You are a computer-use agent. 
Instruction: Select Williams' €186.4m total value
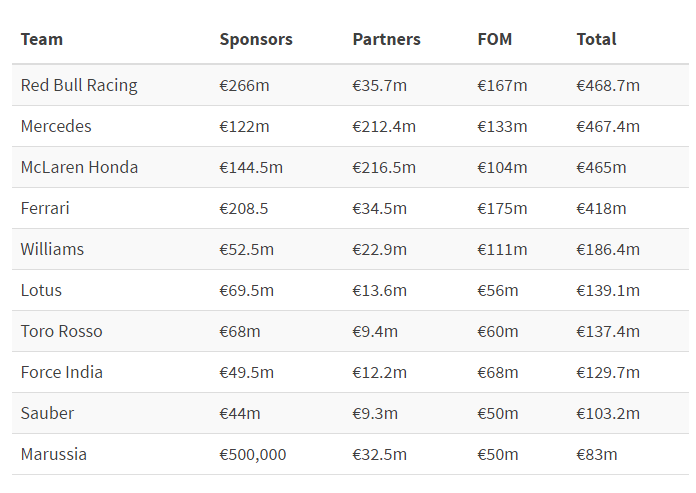[x=607, y=249]
